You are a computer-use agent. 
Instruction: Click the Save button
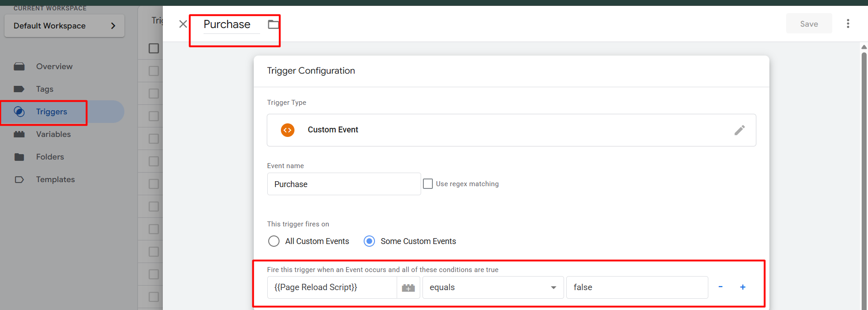tap(808, 24)
